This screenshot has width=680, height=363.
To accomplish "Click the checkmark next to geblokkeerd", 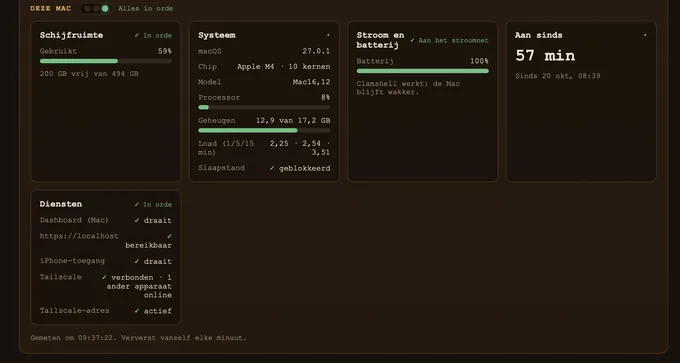I will [272, 168].
